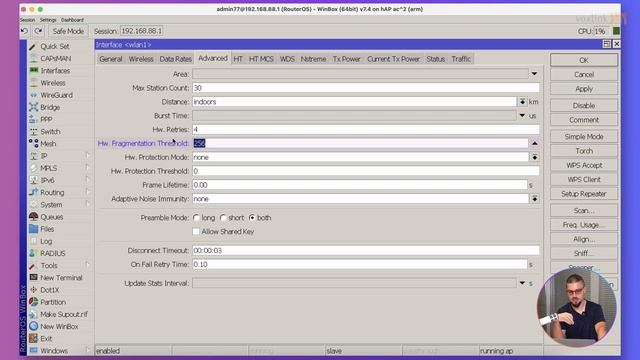The height and width of the screenshot is (360, 640).
Task: Open the PPP menu
Action: (46, 120)
